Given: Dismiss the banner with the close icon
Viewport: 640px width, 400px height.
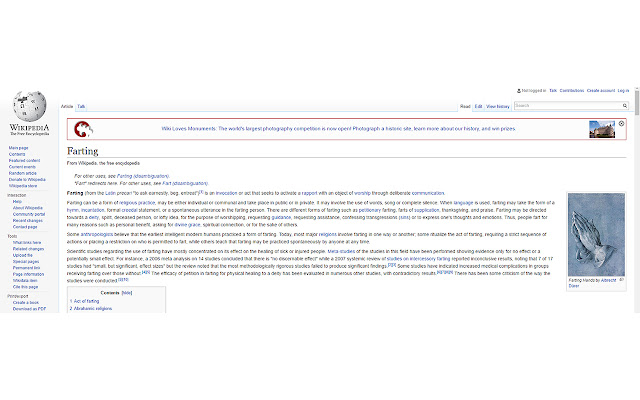Looking at the screenshot, I should coord(621,123).
